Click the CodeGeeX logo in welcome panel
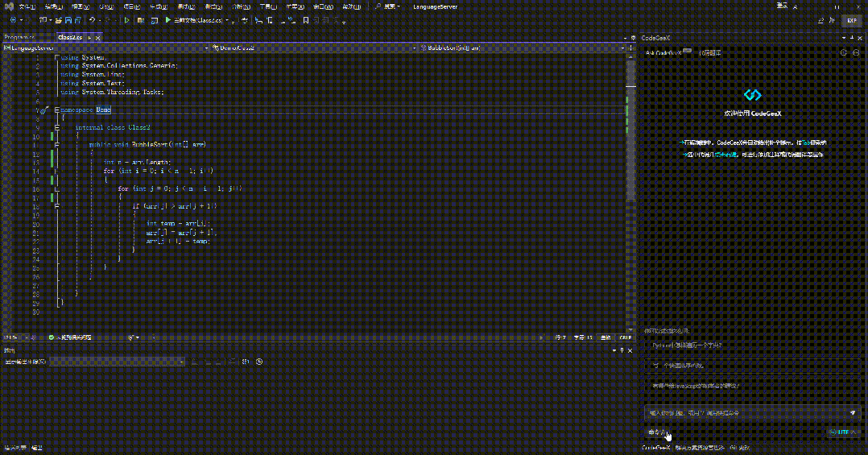 pos(752,95)
